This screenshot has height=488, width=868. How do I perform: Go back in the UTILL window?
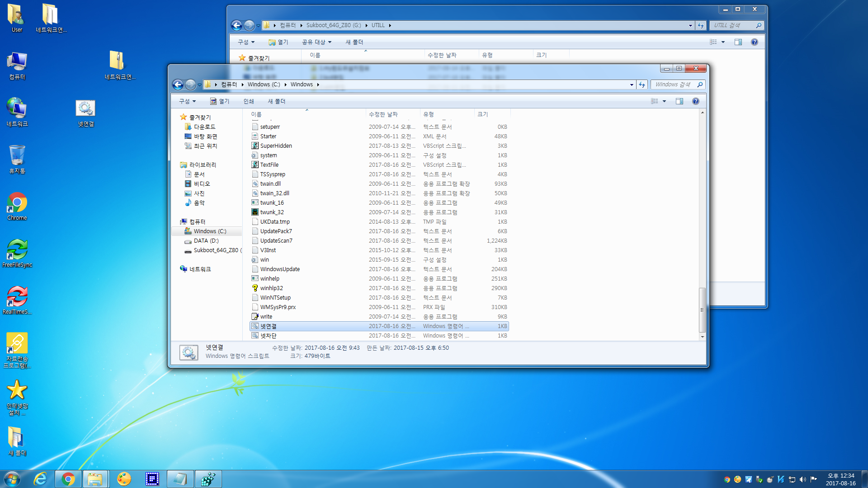pos(237,25)
